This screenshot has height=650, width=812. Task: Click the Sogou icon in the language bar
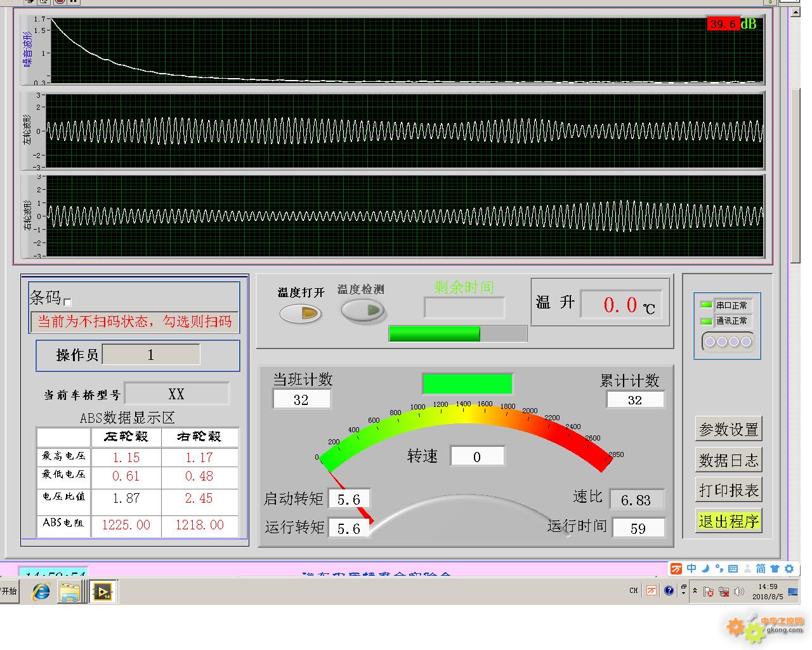[x=652, y=591]
